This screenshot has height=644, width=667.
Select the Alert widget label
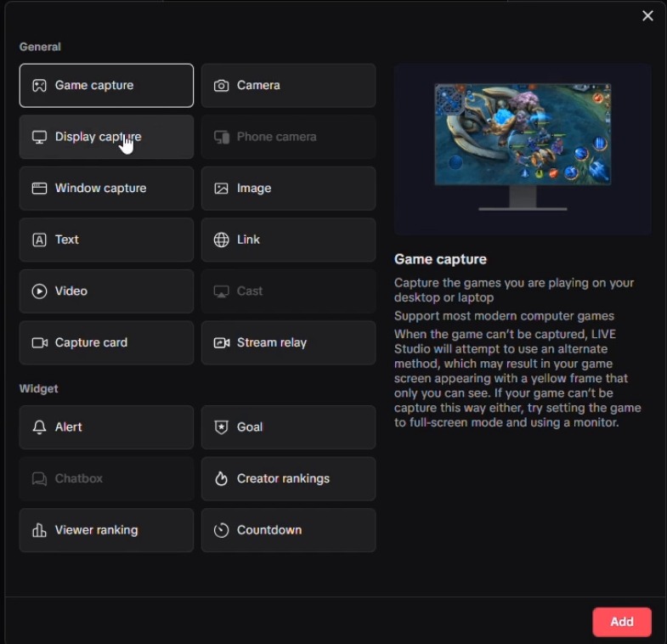[68, 427]
